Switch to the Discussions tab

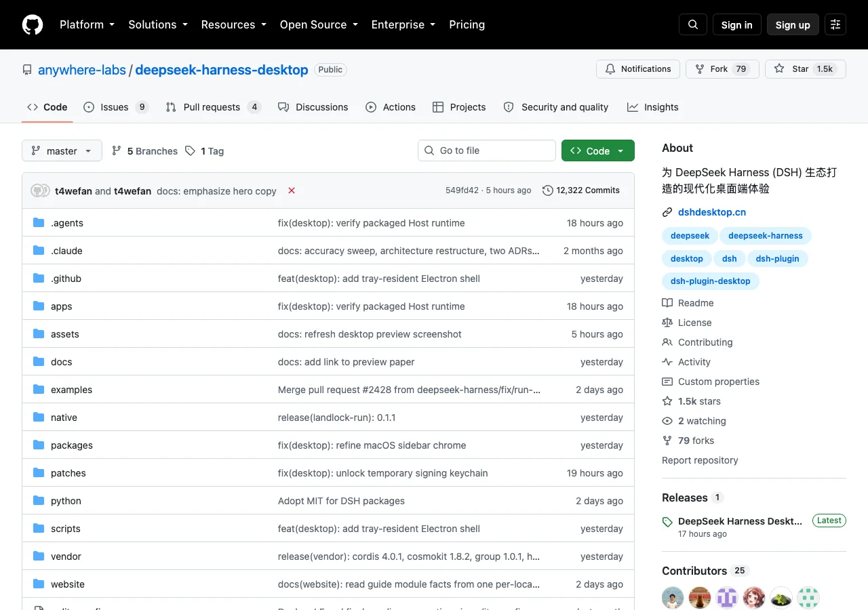click(x=313, y=107)
